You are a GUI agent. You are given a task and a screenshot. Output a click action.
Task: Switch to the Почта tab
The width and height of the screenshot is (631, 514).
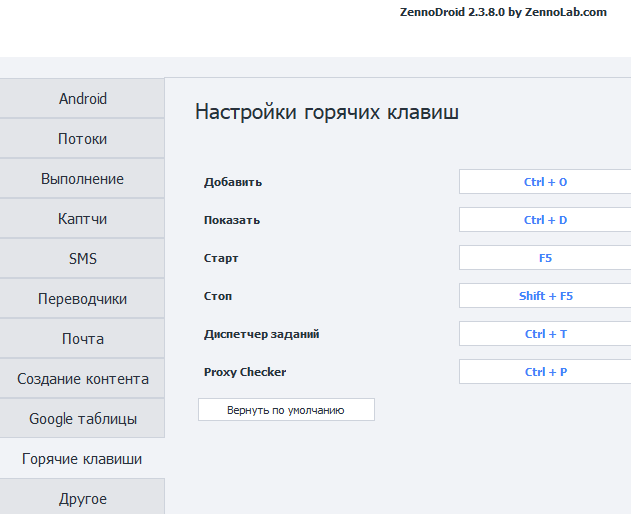tap(82, 339)
